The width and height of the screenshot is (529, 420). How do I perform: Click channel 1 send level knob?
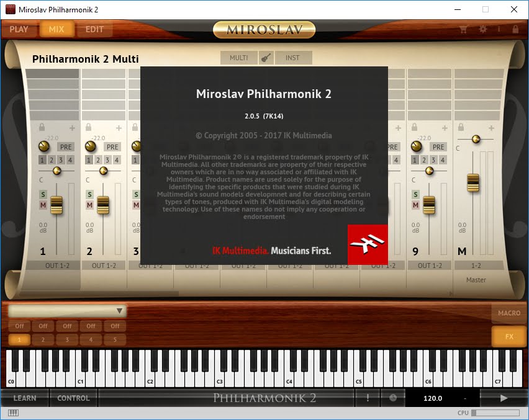click(44, 146)
